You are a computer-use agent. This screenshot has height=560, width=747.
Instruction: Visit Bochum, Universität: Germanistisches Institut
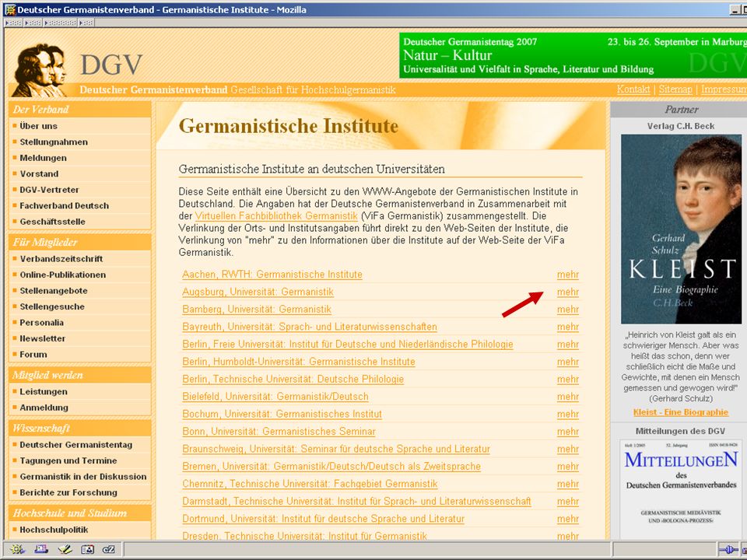pos(282,415)
